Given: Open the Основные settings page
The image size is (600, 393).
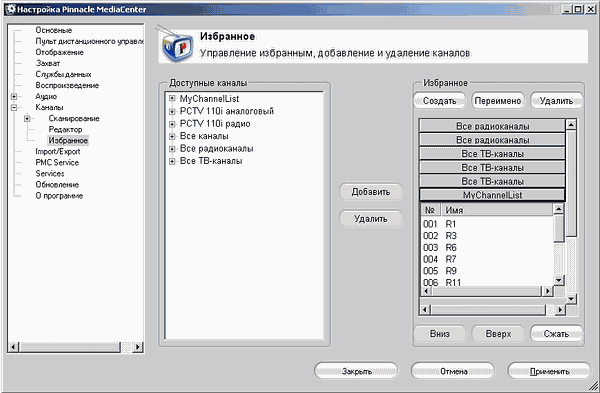Looking at the screenshot, I should 54,30.
